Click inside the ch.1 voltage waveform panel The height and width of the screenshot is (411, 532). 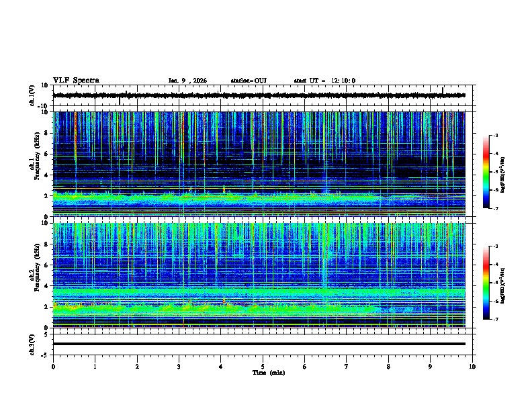pyautogui.click(x=263, y=95)
